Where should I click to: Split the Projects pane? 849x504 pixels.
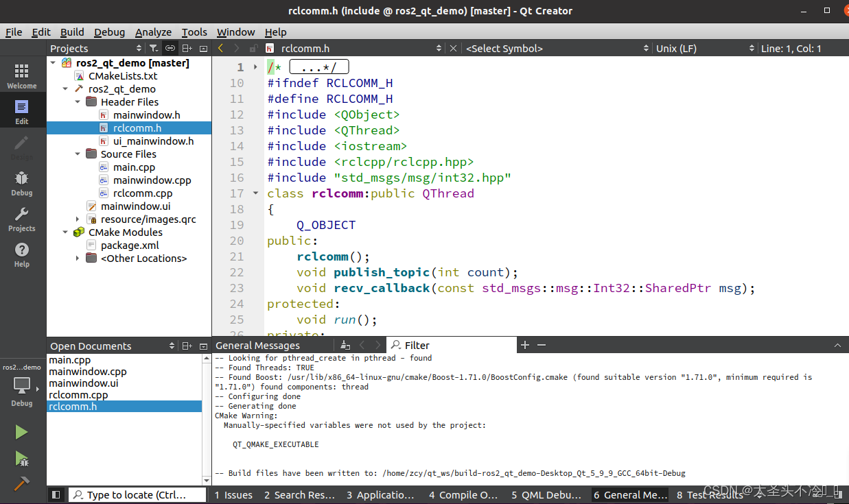point(187,49)
